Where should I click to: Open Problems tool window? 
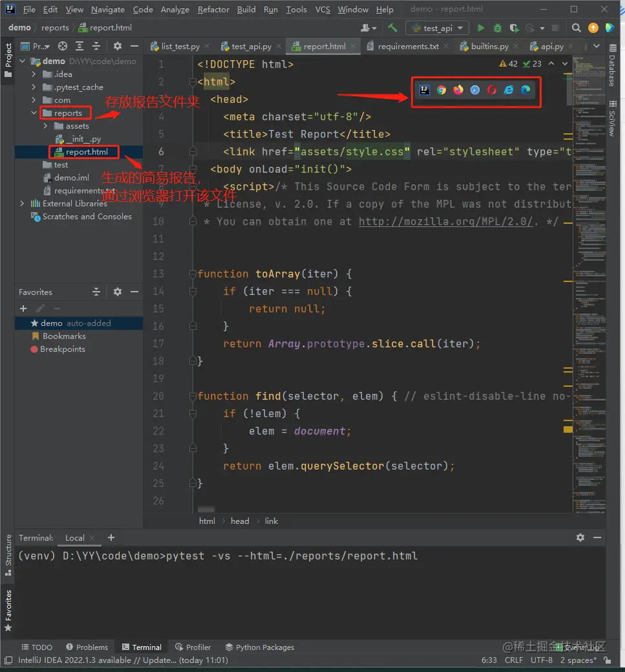87,647
